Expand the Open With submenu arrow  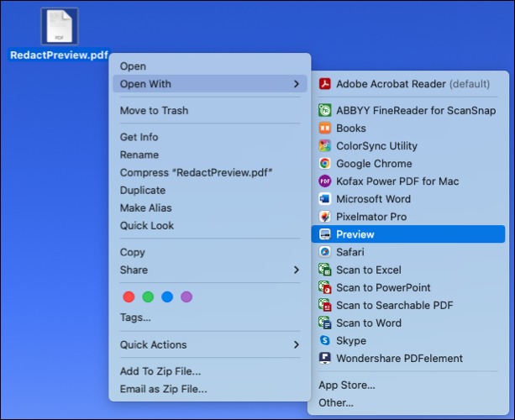pos(297,84)
